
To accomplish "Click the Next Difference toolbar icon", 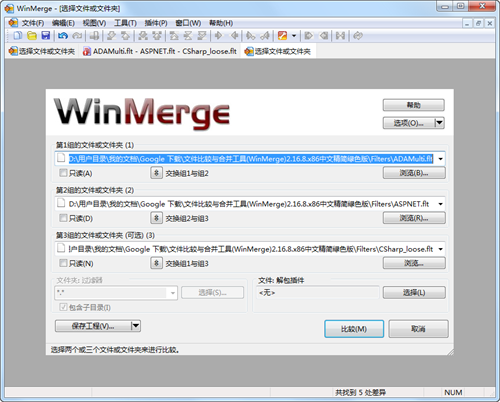I will 111,35.
